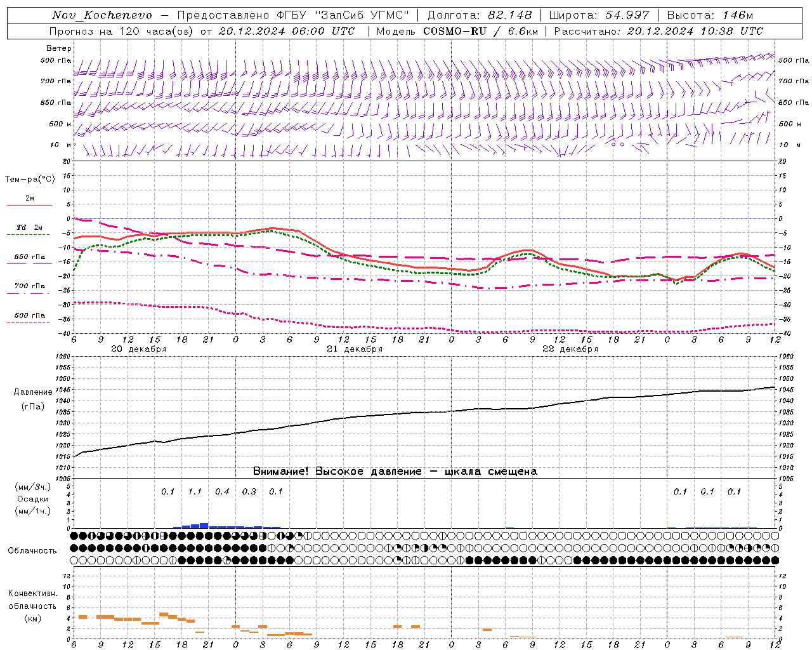Image resolution: width=812 pixels, height=650 pixels.
Task: Click the tallest blue precipitation bar
Action: pyautogui.click(x=204, y=526)
